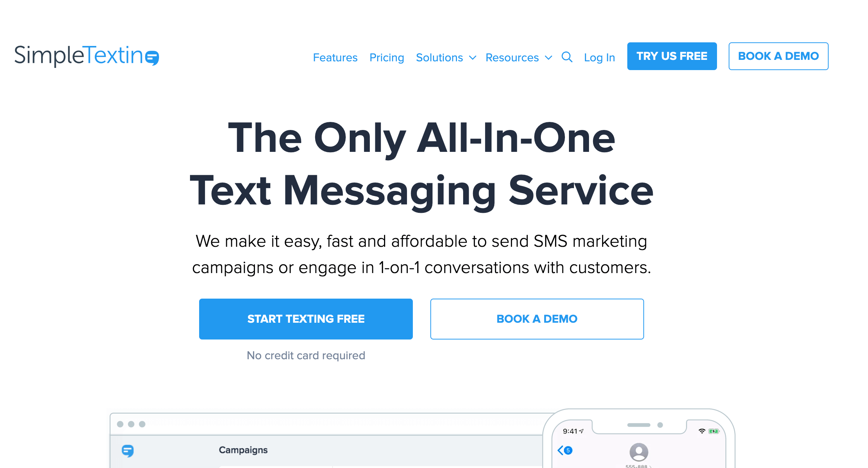868x468 pixels.
Task: Click the TRY US FREE header button
Action: click(x=671, y=56)
